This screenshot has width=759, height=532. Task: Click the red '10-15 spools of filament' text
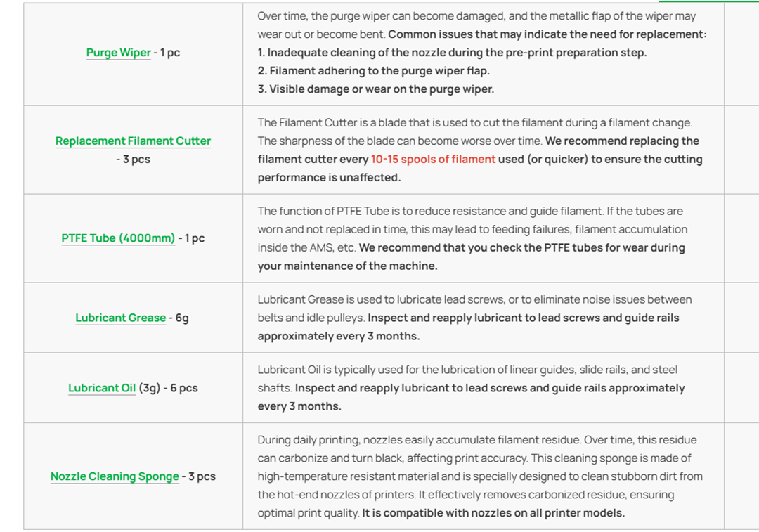[x=433, y=160]
